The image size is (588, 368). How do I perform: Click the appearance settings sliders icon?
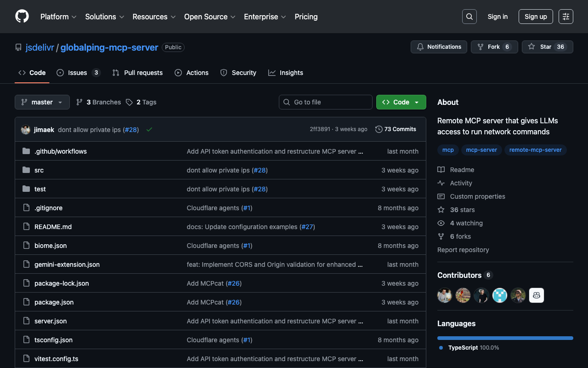pyautogui.click(x=565, y=17)
